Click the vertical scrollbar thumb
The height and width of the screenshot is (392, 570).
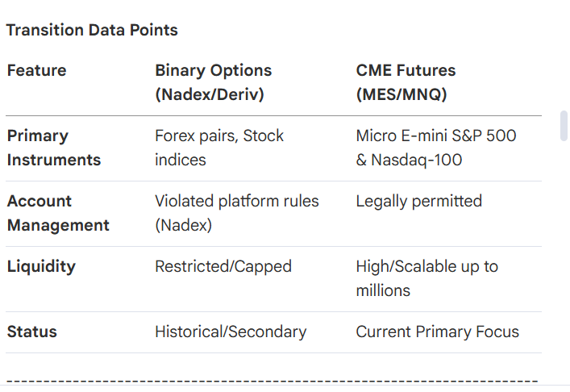[x=564, y=126]
